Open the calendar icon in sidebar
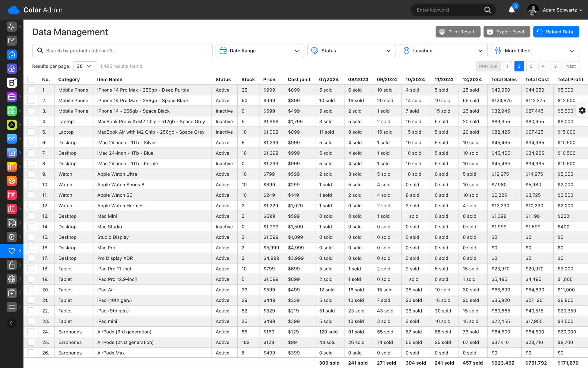 (12, 195)
